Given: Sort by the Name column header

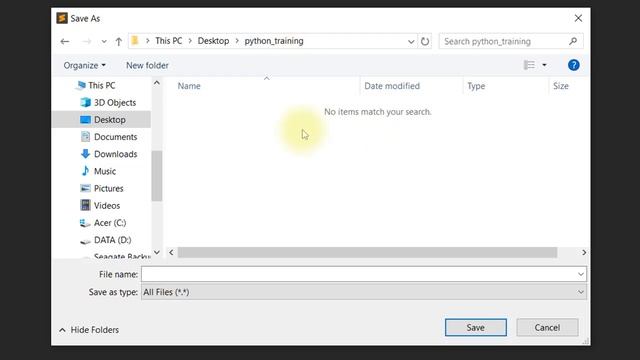Looking at the screenshot, I should 189,86.
